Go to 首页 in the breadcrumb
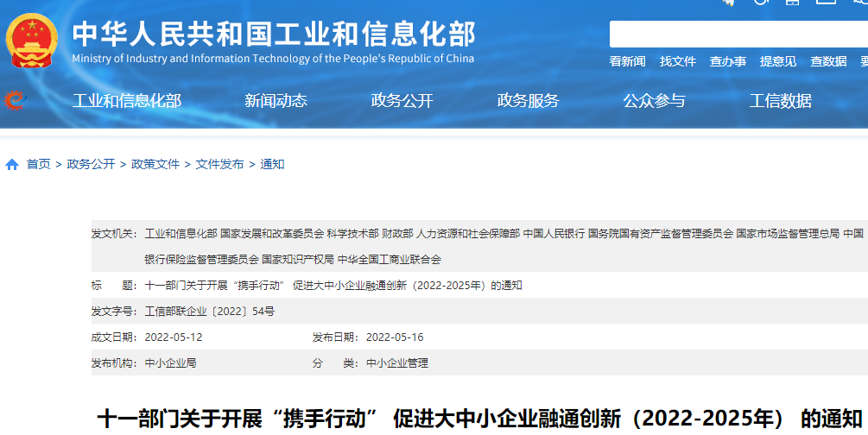Screen dimensions: 868x435 39,164
